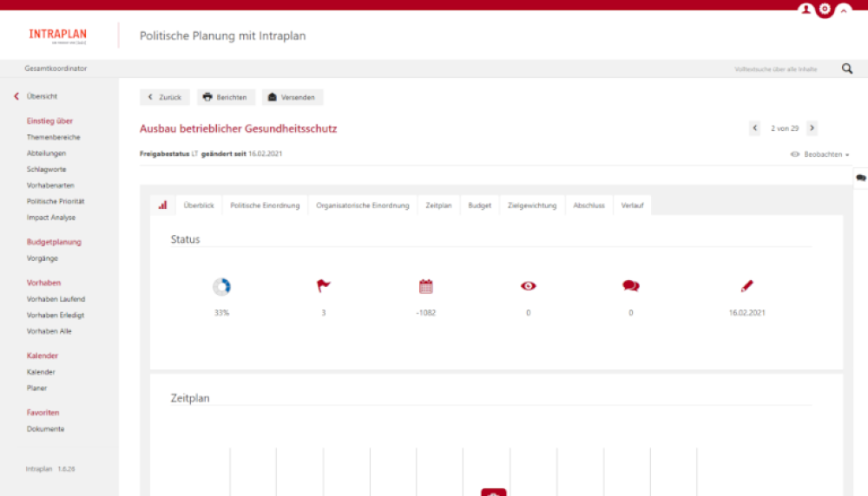Click the user profile icon in top bar
This screenshot has width=868, height=496.
point(806,10)
